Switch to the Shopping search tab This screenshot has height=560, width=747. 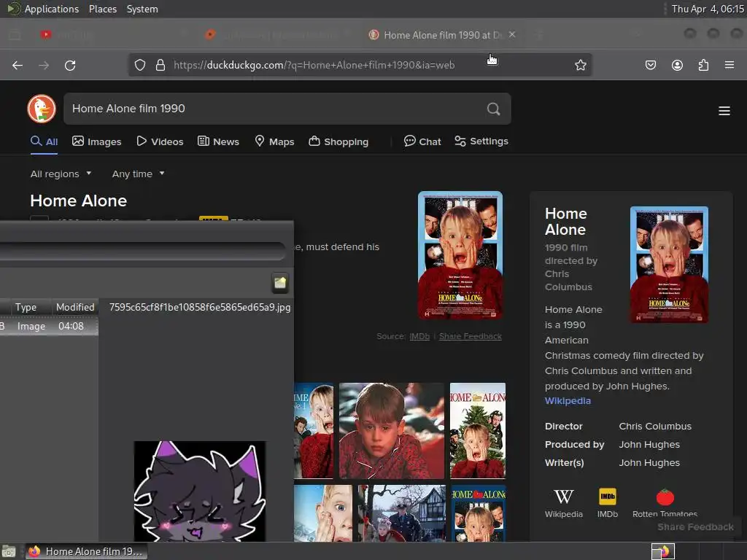(338, 141)
